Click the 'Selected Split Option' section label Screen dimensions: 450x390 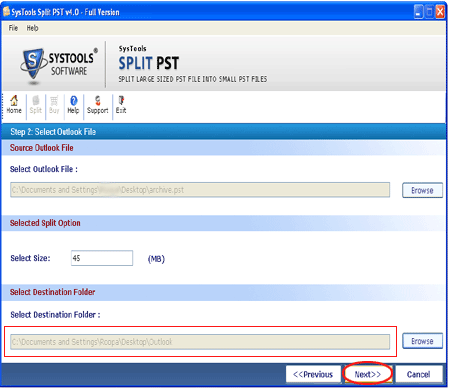[x=45, y=223]
